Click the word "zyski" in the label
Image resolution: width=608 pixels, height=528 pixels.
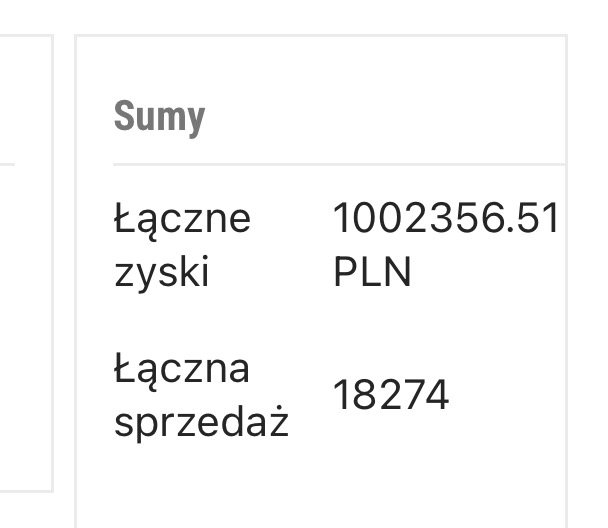161,272
